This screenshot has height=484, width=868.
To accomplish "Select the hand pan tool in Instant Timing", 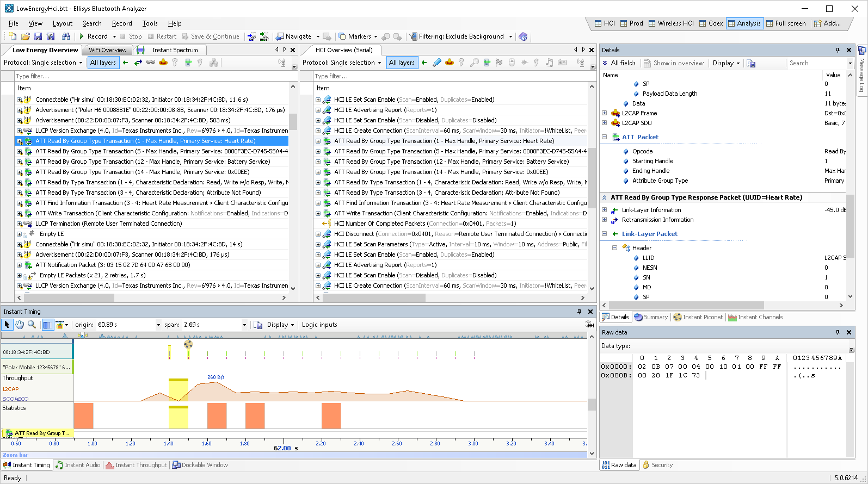I will tap(20, 325).
